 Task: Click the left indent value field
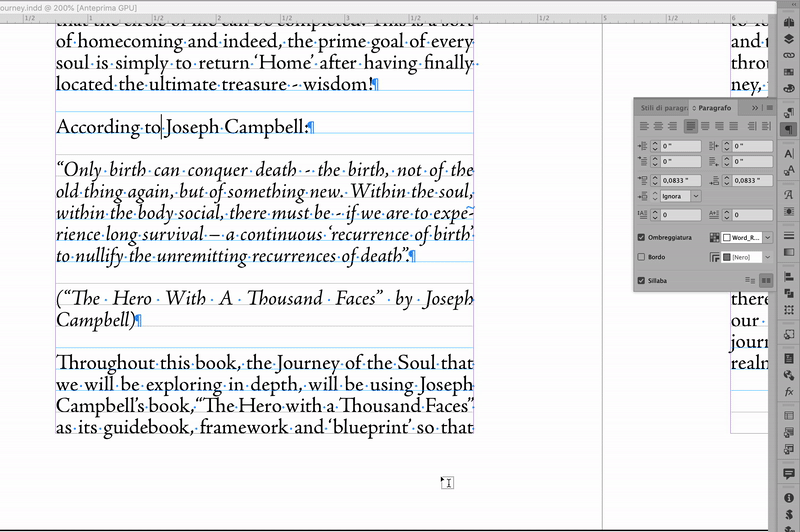[681, 146]
